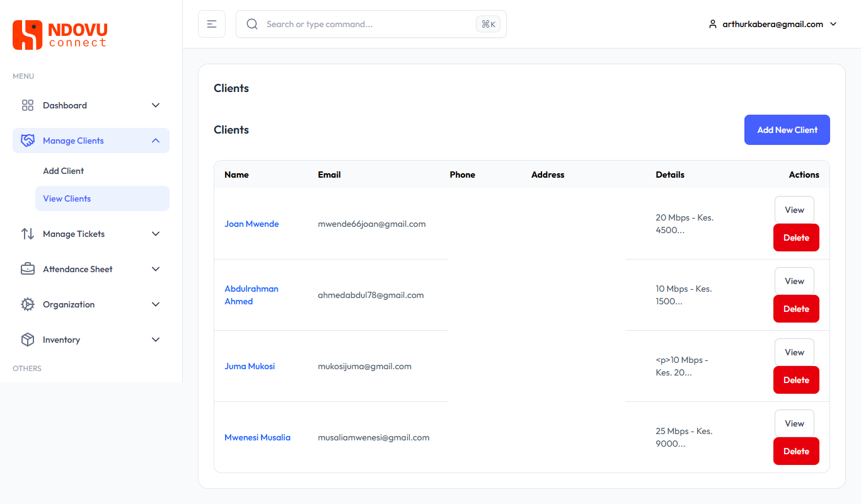This screenshot has height=504, width=861.
Task: Click the magnifying glass search icon
Action: click(252, 23)
